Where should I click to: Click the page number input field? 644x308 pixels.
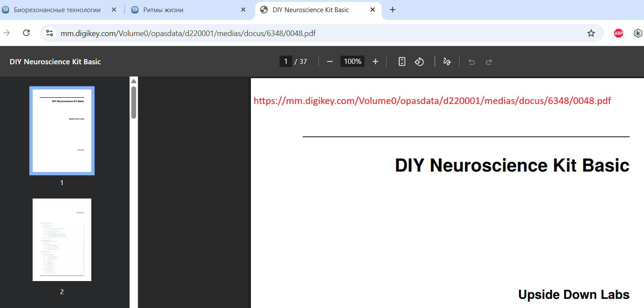[x=286, y=62]
